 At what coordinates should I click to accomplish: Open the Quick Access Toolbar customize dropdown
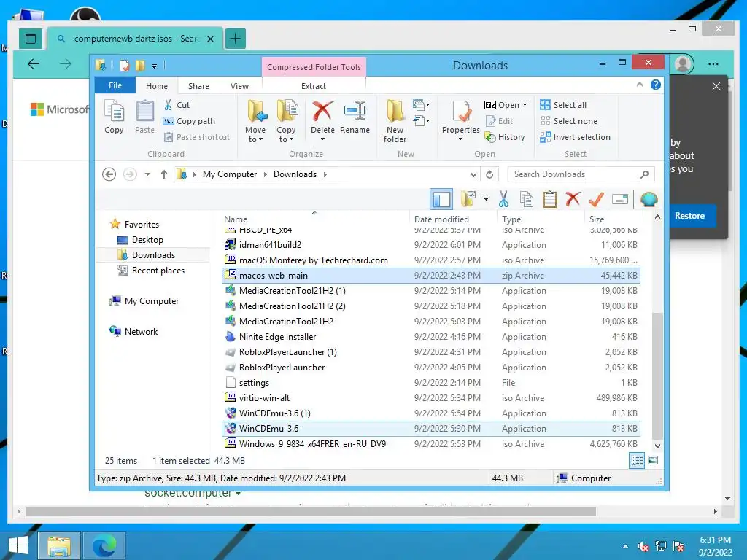154,66
